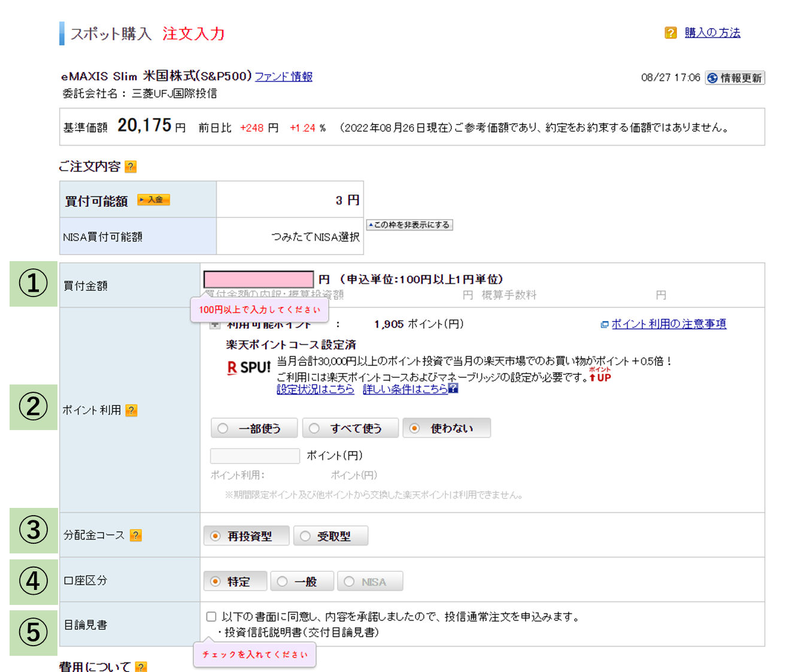Click the help icon next to 費用について
The height and width of the screenshot is (672, 789).
[x=141, y=667]
